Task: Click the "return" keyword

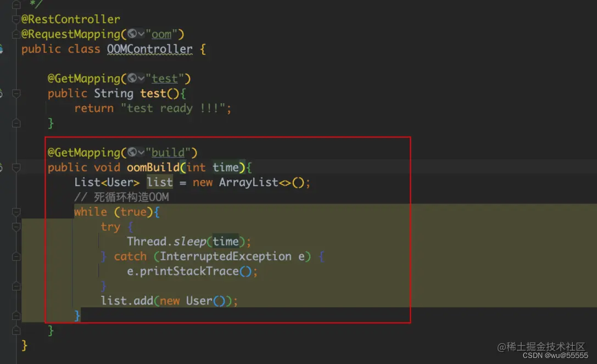Action: (x=94, y=108)
